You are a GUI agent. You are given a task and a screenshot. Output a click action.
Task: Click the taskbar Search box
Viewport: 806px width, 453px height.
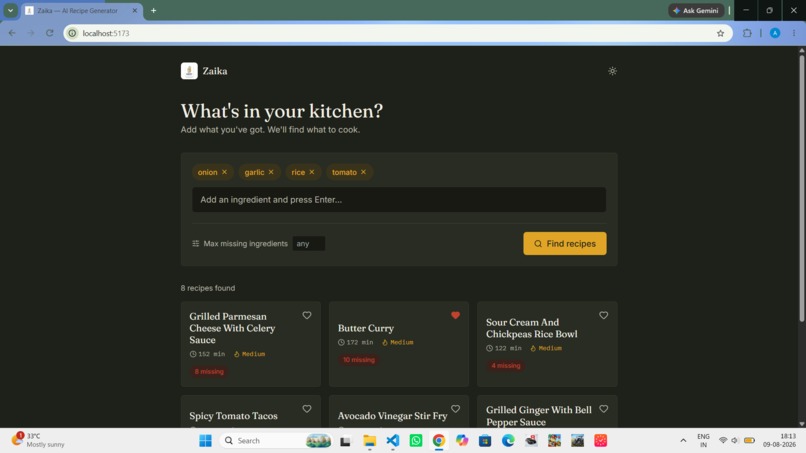click(278, 441)
